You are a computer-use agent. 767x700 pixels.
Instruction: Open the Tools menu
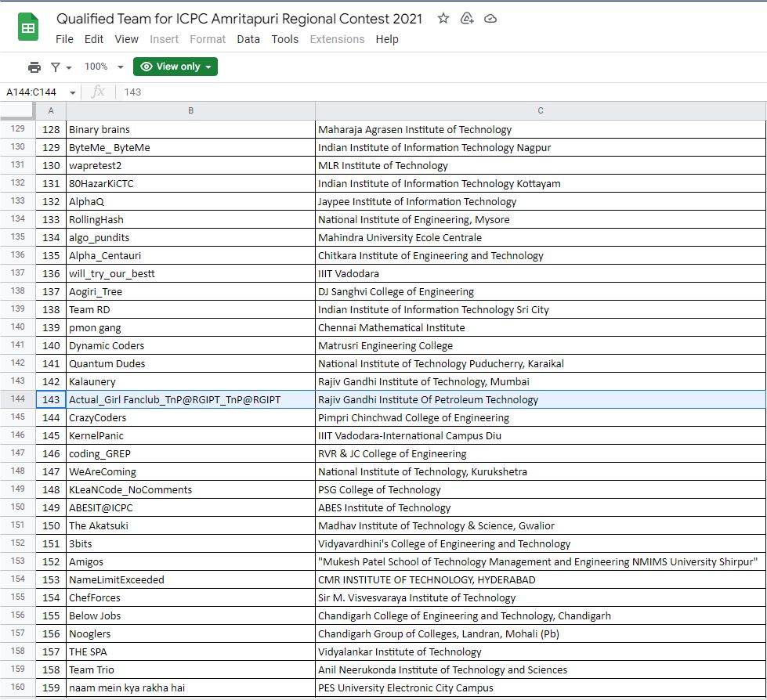[285, 39]
